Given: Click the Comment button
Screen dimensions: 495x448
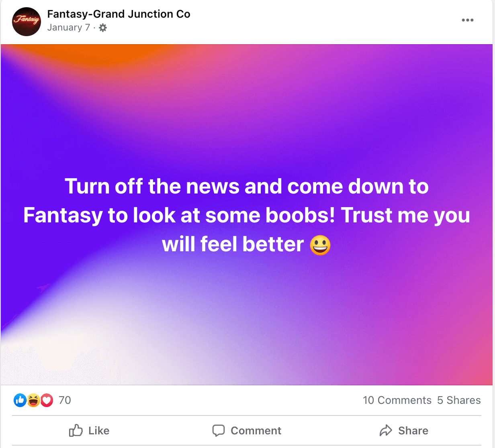Looking at the screenshot, I should pos(247,431).
